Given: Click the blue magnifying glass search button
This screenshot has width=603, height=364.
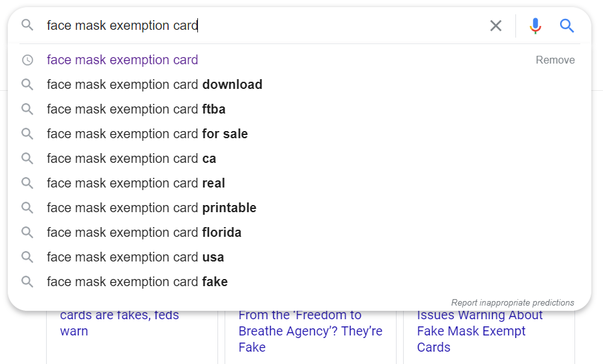Looking at the screenshot, I should (x=567, y=26).
